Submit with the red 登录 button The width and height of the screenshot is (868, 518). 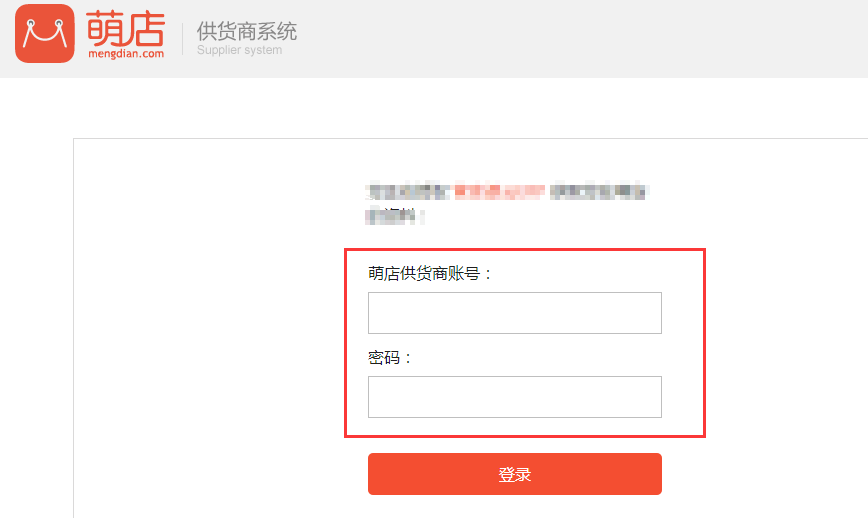[x=515, y=474]
